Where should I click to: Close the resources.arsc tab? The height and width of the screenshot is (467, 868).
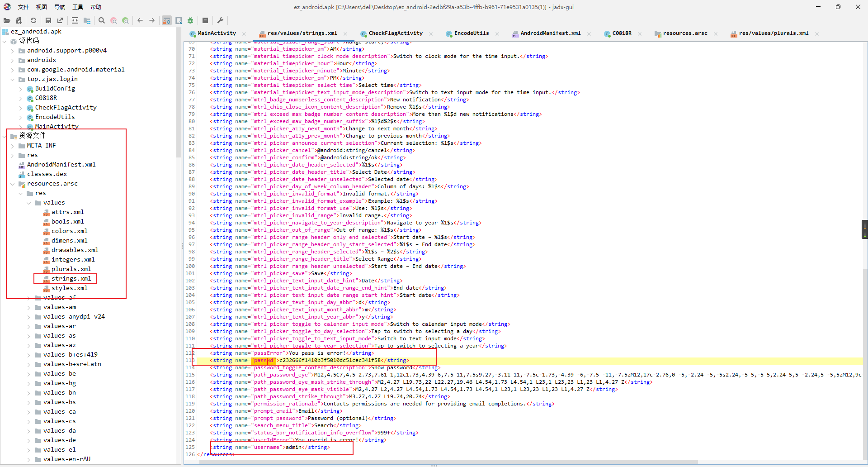[716, 33]
